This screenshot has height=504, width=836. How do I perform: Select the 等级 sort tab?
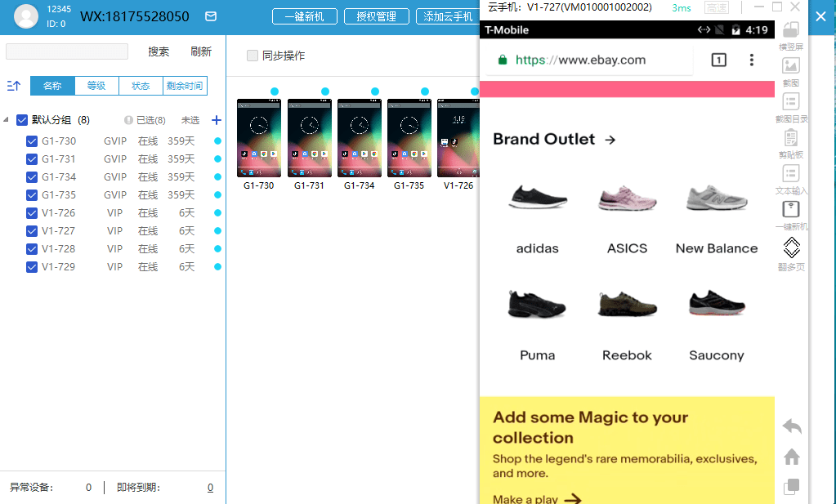pyautogui.click(x=96, y=86)
